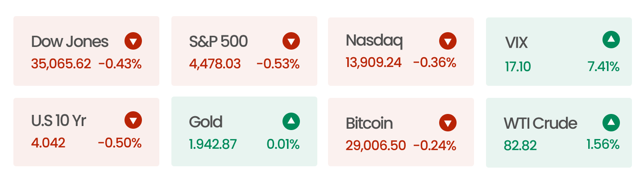Open the U.S 10 Yr title label
644x181 pixels.
click(59, 121)
